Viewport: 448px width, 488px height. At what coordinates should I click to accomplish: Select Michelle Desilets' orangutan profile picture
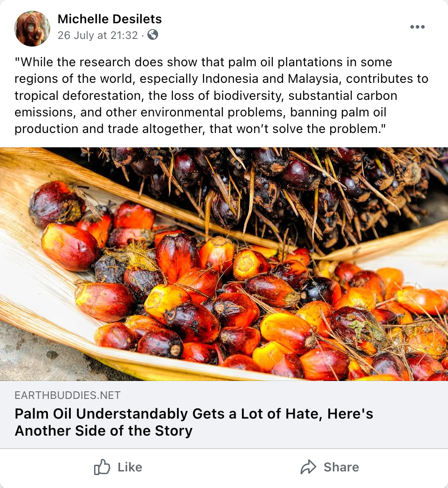pos(32,28)
